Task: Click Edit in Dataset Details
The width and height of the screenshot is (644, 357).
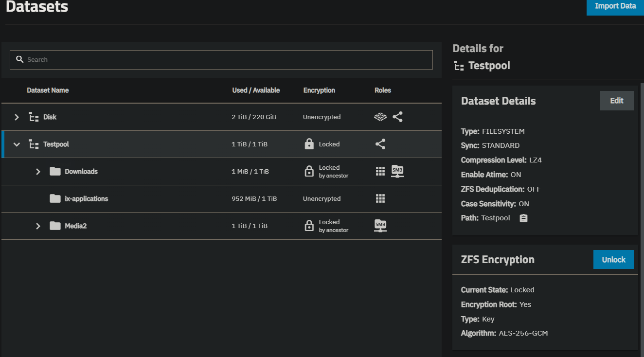Action: [617, 101]
